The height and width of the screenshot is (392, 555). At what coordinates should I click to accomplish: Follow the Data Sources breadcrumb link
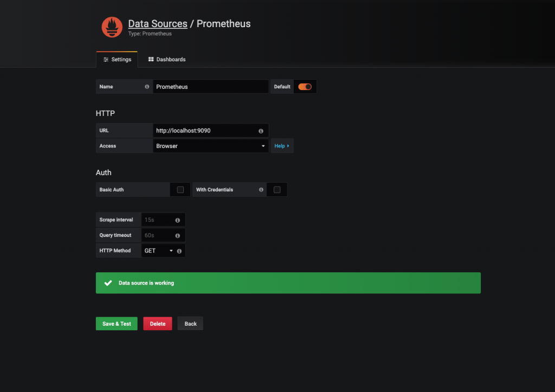pyautogui.click(x=158, y=24)
